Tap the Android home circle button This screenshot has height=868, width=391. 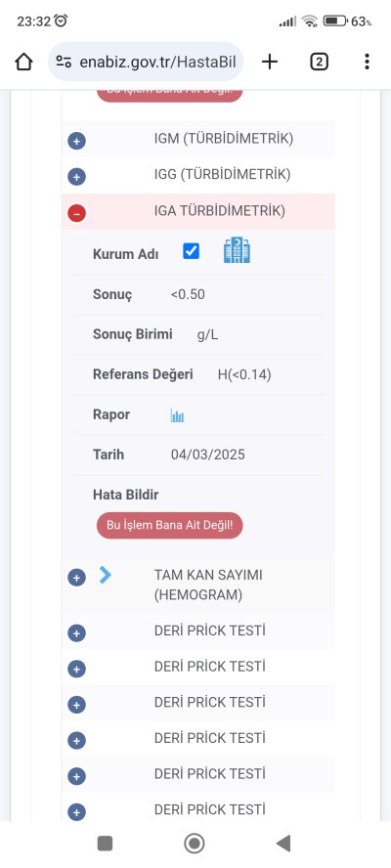pos(195,844)
